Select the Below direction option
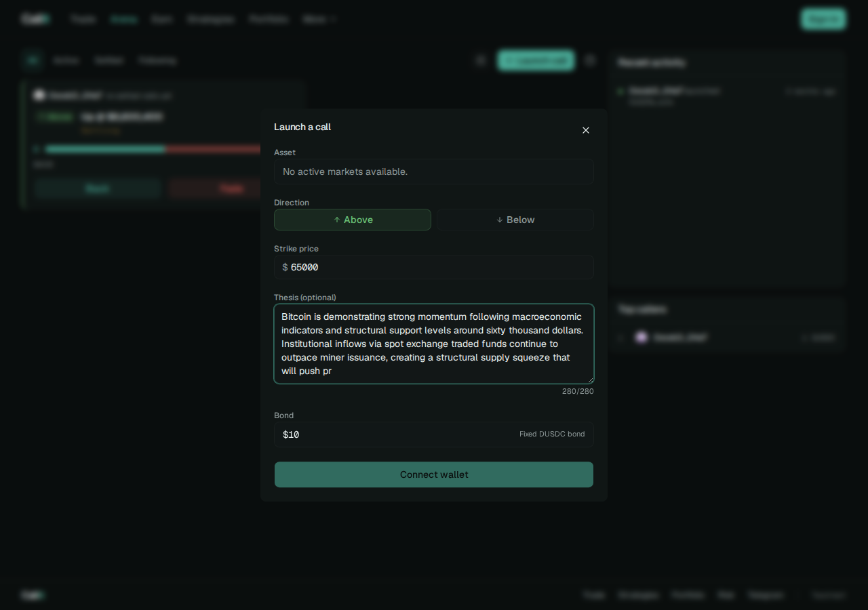This screenshot has height=610, width=868. coord(515,220)
